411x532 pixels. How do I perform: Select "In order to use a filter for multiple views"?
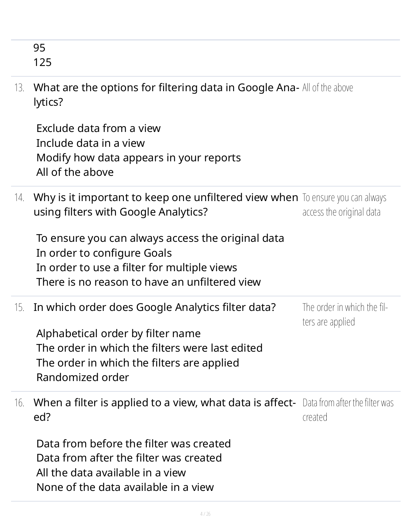137,267
